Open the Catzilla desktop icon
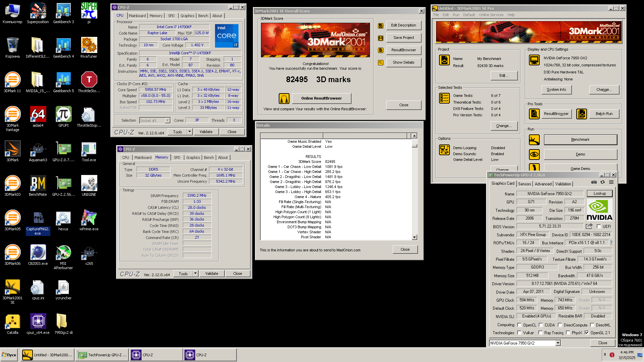644x362 pixels. (12, 324)
